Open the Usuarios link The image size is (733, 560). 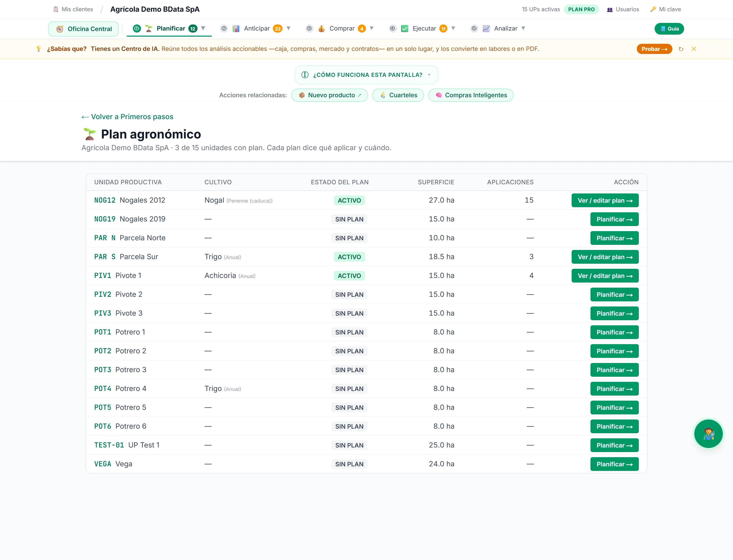pos(623,9)
